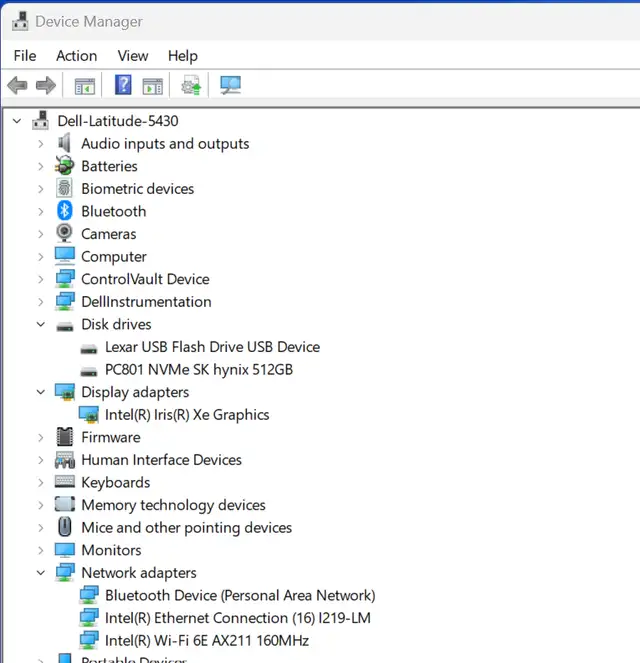The image size is (640, 663).
Task: Click the Audio speaker icon
Action: [65, 143]
